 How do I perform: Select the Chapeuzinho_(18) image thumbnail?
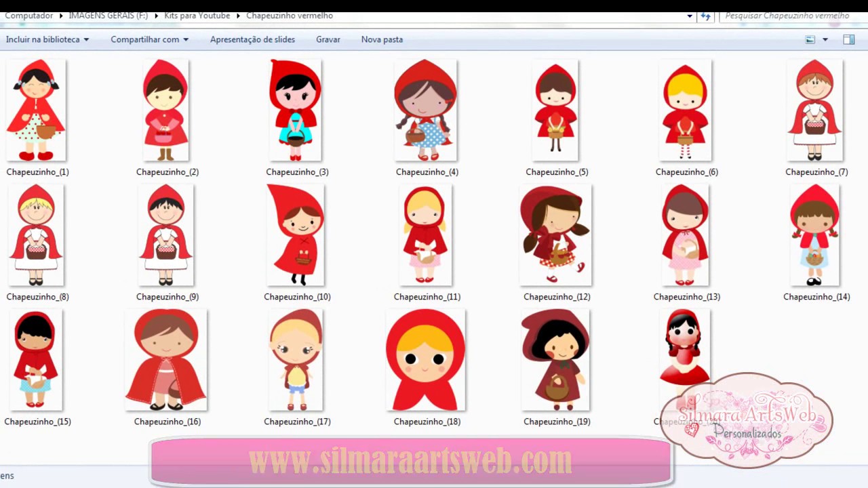(x=426, y=360)
